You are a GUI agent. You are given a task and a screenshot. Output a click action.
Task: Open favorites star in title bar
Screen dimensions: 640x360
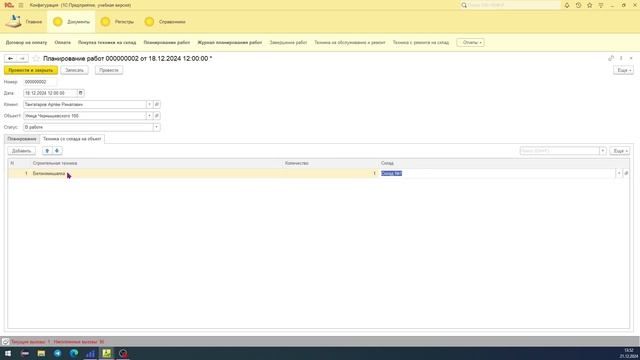click(x=589, y=5)
